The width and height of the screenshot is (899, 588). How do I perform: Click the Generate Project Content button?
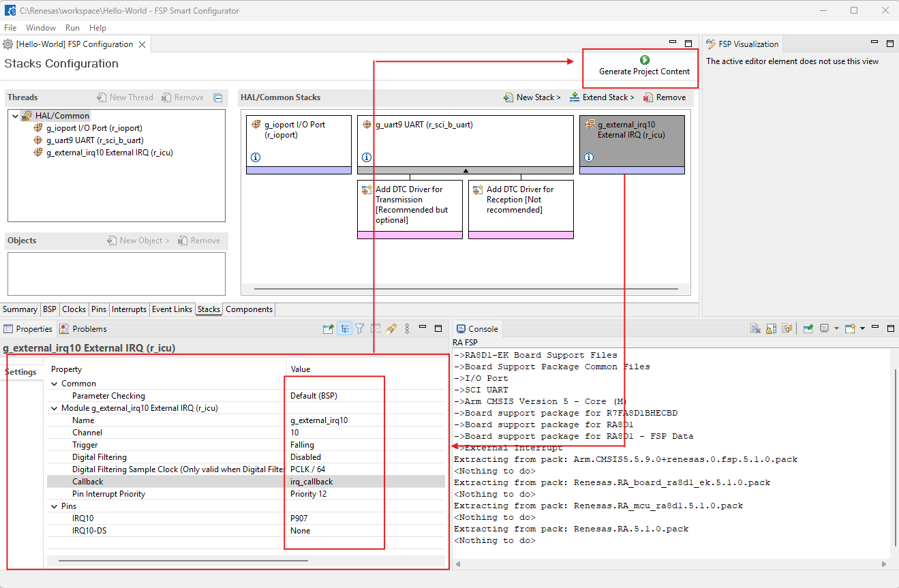pos(644,66)
